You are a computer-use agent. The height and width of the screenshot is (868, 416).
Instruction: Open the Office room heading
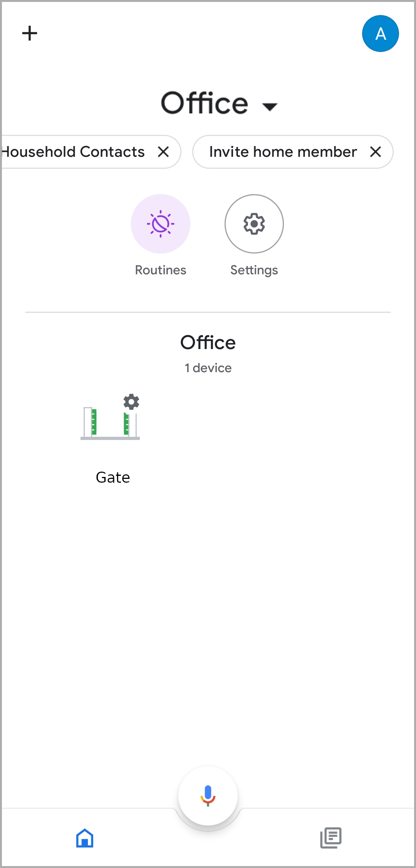[208, 342]
